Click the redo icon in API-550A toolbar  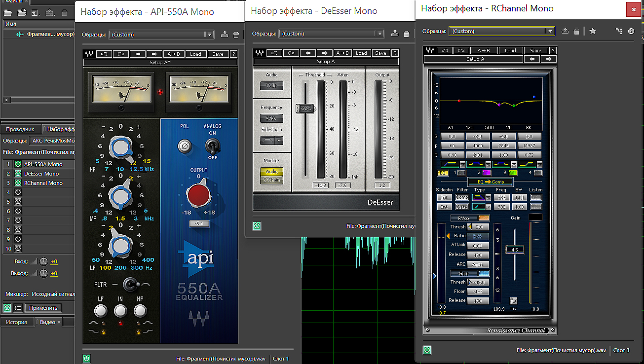[x=121, y=54]
